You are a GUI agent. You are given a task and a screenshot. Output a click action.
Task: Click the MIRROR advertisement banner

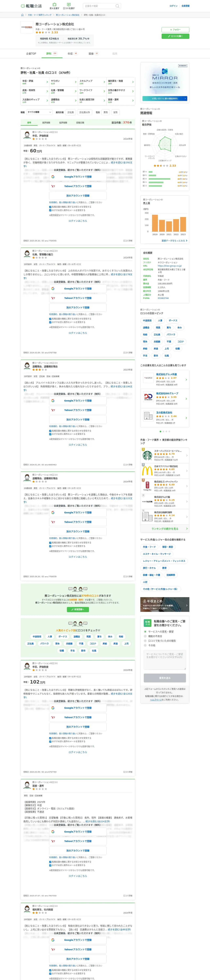tap(165, 82)
